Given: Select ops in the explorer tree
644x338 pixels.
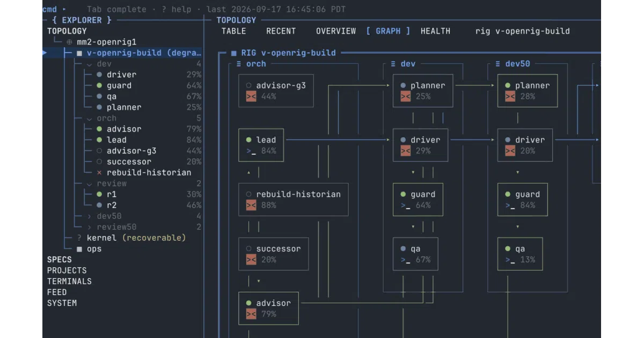Looking at the screenshot, I should pyautogui.click(x=89, y=249).
